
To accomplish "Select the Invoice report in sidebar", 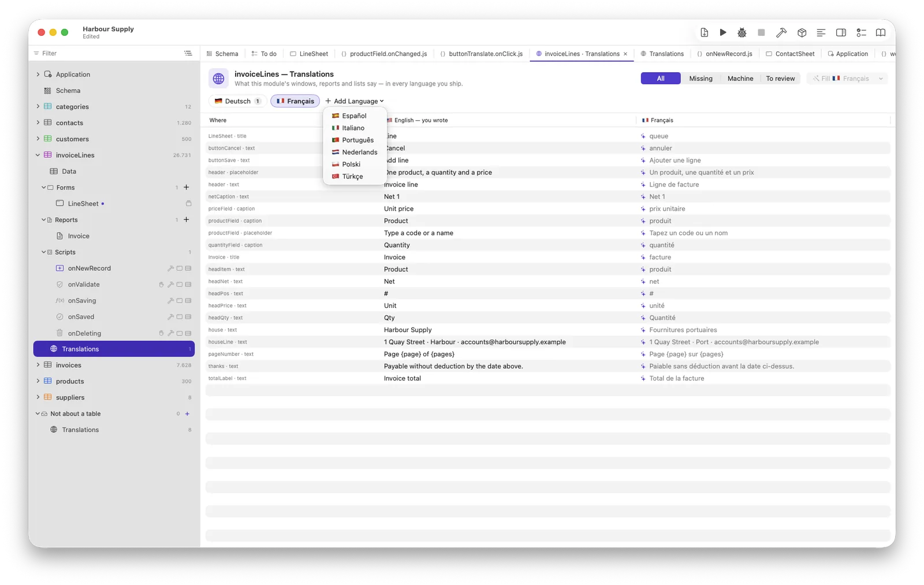I will coord(79,236).
